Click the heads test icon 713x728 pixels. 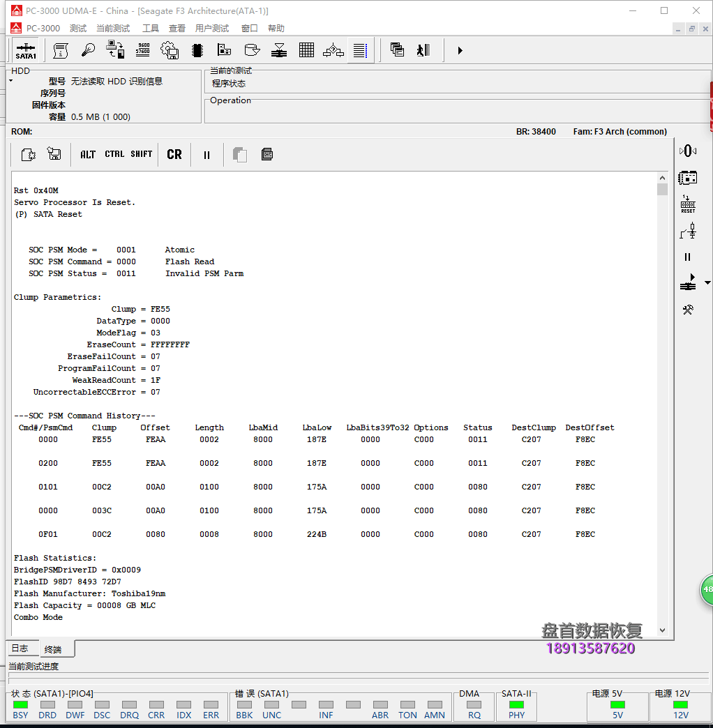(279, 50)
